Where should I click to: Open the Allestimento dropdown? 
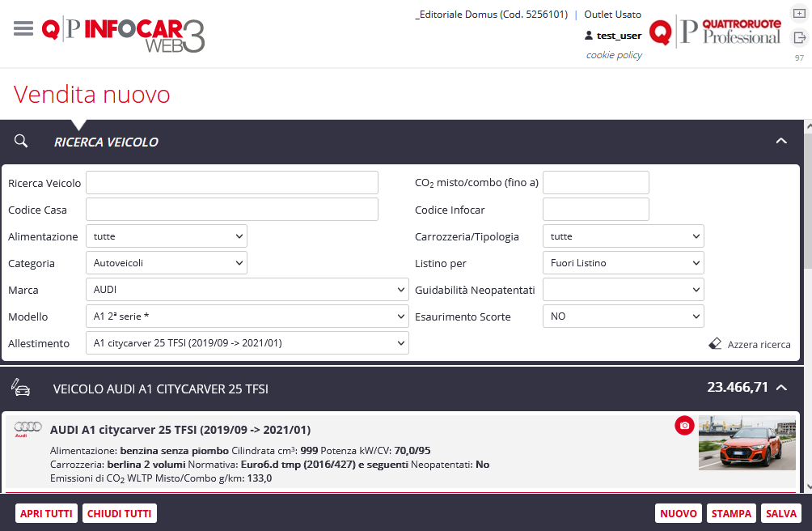pos(247,343)
